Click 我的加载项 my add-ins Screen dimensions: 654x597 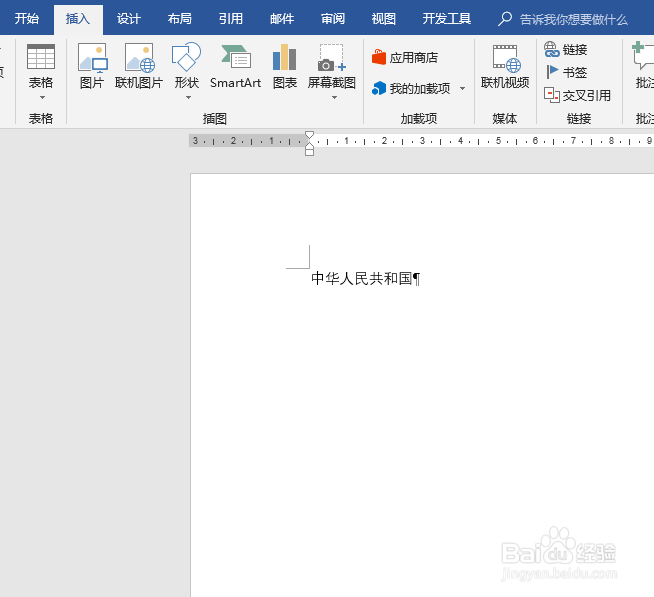pyautogui.click(x=411, y=88)
